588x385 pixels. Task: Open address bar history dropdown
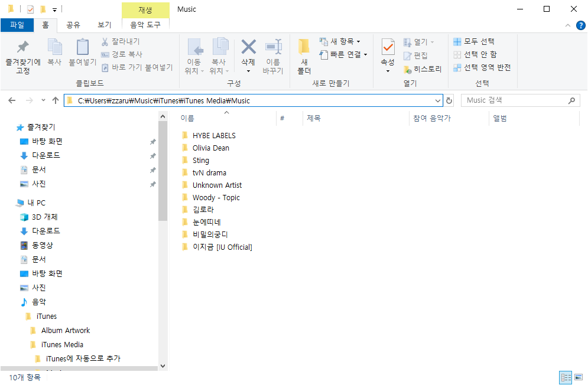(x=438, y=100)
